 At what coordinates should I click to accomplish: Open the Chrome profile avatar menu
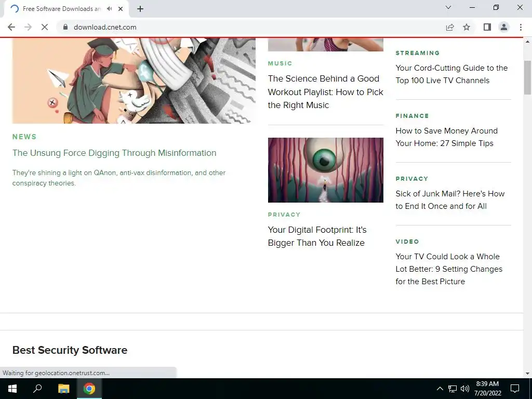tap(504, 27)
